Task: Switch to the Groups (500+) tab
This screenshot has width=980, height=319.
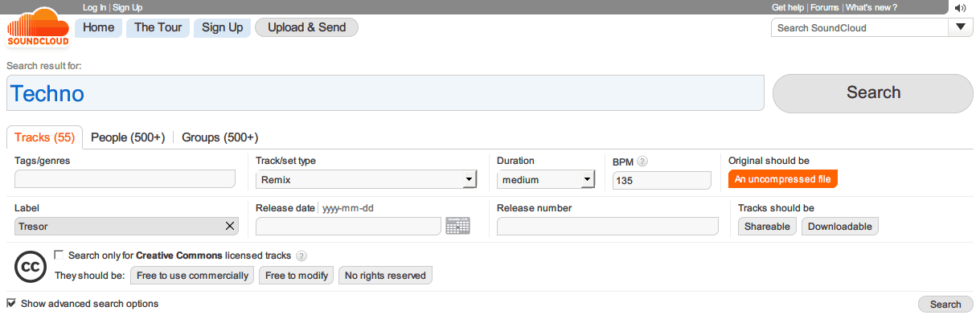Action: coord(219,137)
